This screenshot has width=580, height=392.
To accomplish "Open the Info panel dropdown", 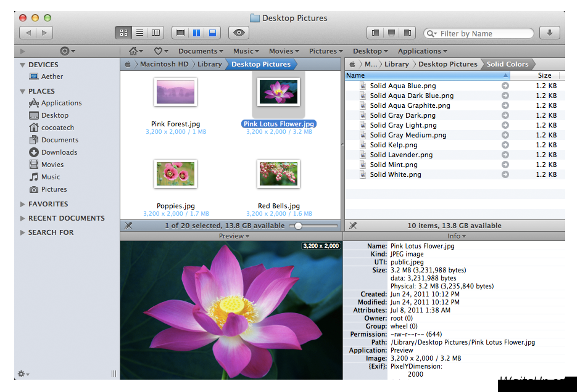I will tap(457, 236).
